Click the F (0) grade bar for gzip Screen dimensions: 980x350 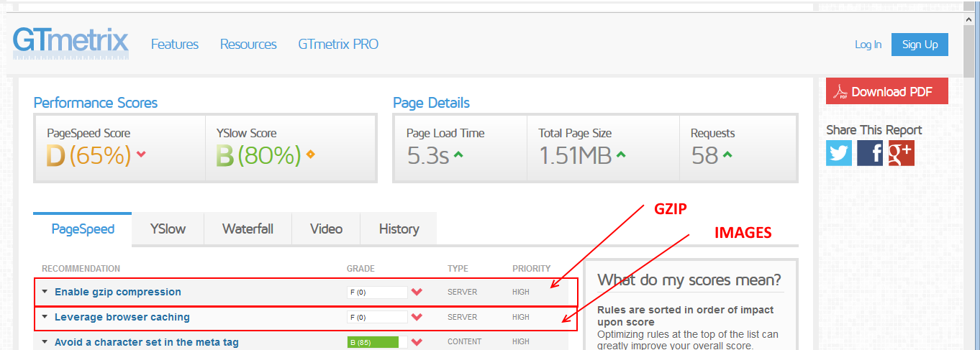(x=377, y=293)
